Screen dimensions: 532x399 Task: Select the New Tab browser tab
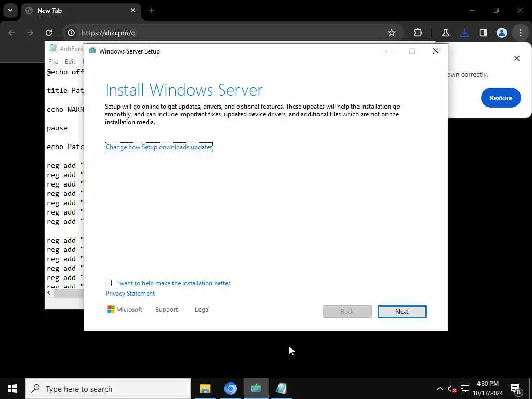tap(82, 11)
